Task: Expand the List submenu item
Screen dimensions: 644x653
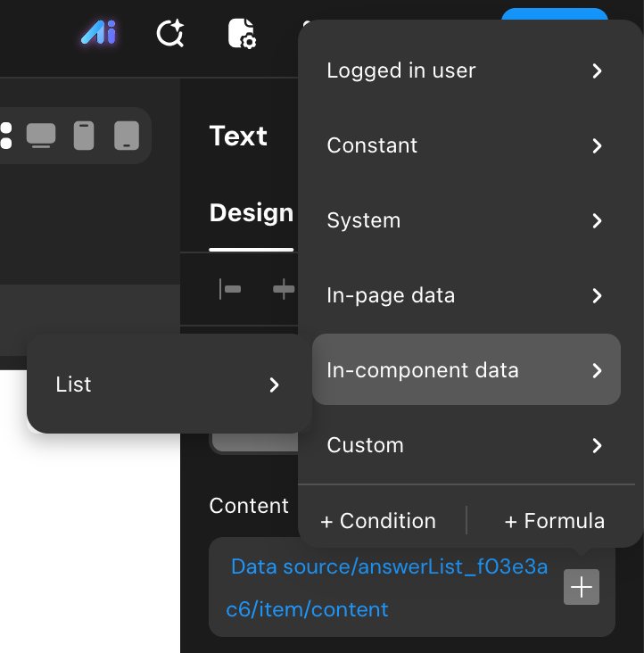Action: coord(169,384)
